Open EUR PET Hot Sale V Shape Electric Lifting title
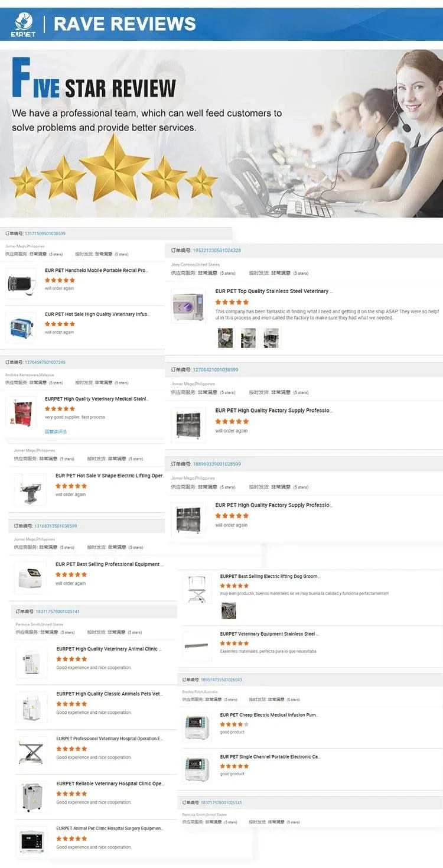This screenshot has width=443, height=868. point(110,476)
